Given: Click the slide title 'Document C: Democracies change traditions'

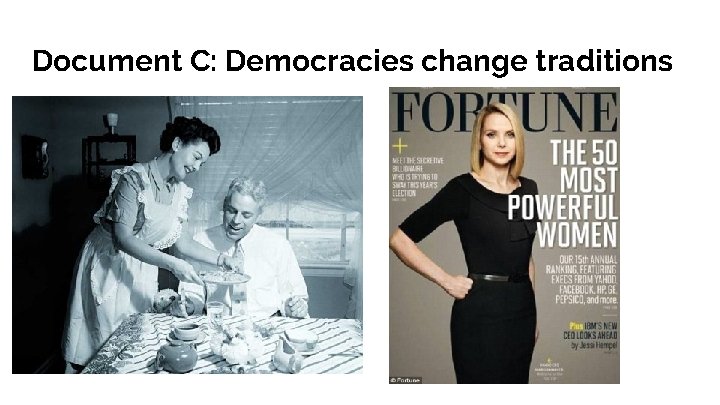Looking at the screenshot, I should tap(352, 61).
